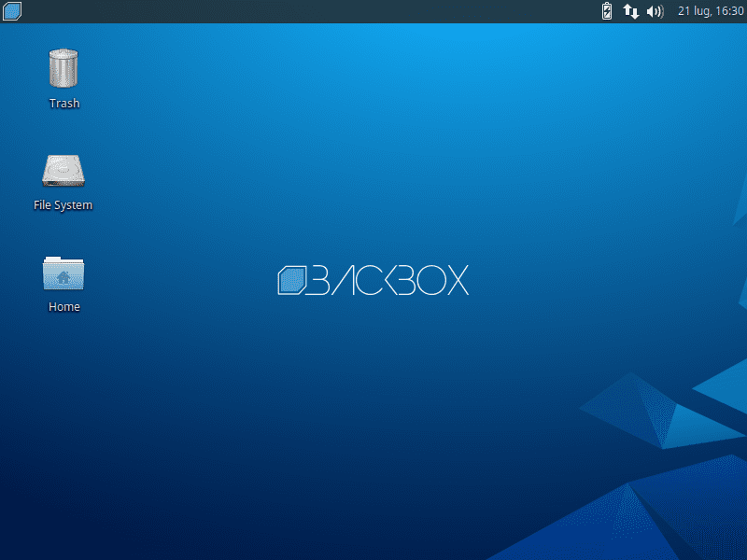Open the Trash desktop icon

[x=63, y=68]
